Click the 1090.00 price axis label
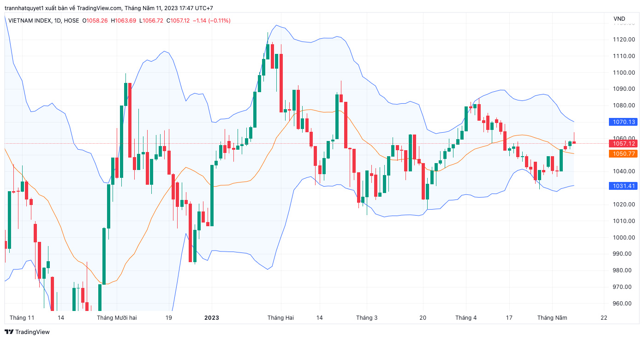This screenshot has width=644, height=340. (x=624, y=89)
